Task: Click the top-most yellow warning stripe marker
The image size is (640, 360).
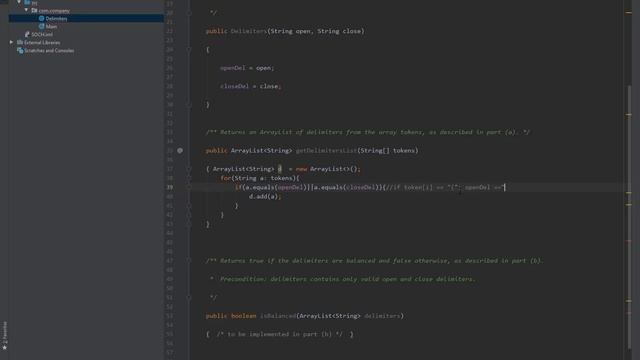Action: [x=629, y=13]
